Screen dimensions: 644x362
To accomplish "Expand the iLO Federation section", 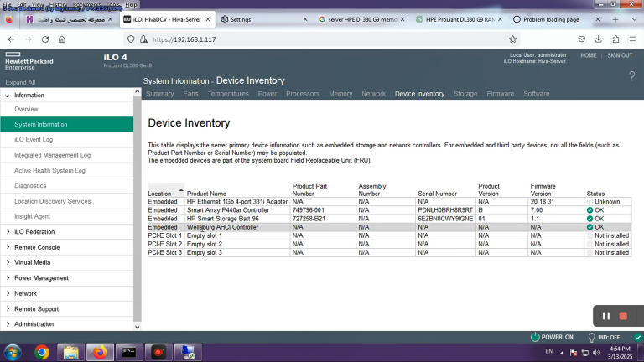I will pyautogui.click(x=8, y=232).
